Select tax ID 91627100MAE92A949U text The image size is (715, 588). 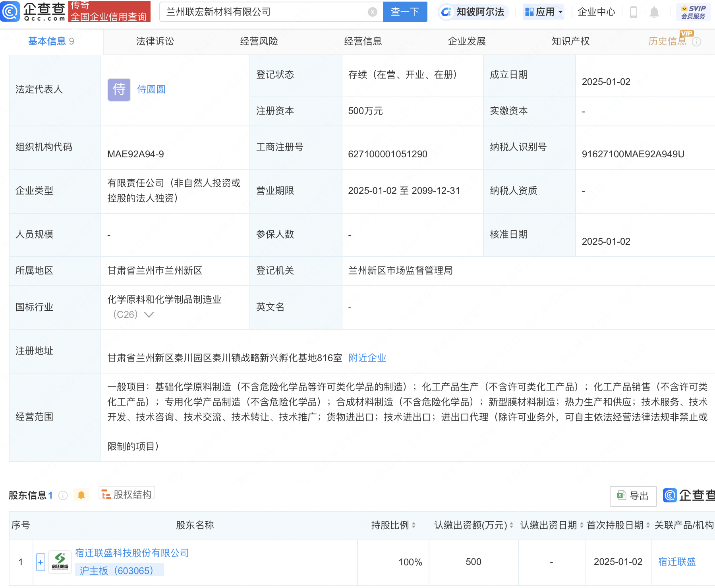pos(633,154)
